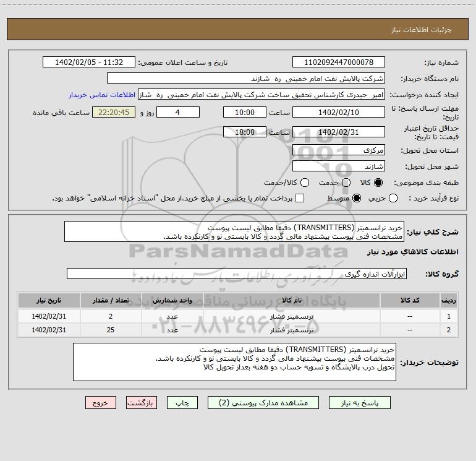Select the کالا/خدمت radio button

305,183
